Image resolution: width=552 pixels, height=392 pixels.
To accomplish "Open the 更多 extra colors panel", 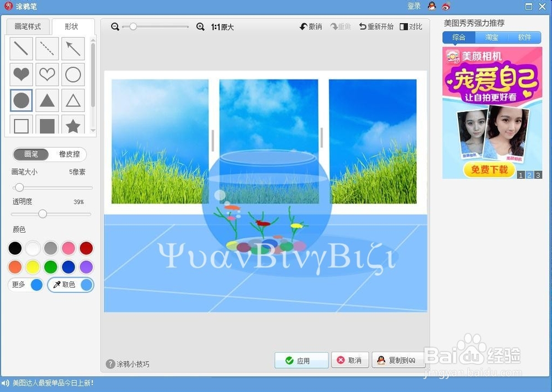I will click(18, 284).
